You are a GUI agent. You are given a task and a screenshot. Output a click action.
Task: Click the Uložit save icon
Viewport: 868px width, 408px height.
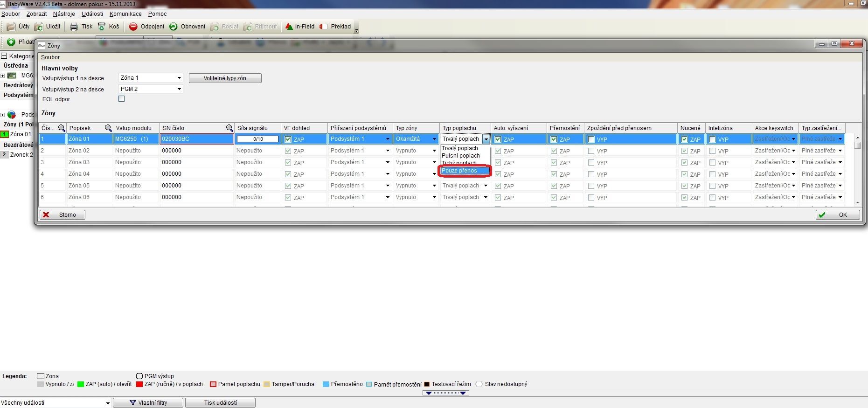[x=39, y=27]
